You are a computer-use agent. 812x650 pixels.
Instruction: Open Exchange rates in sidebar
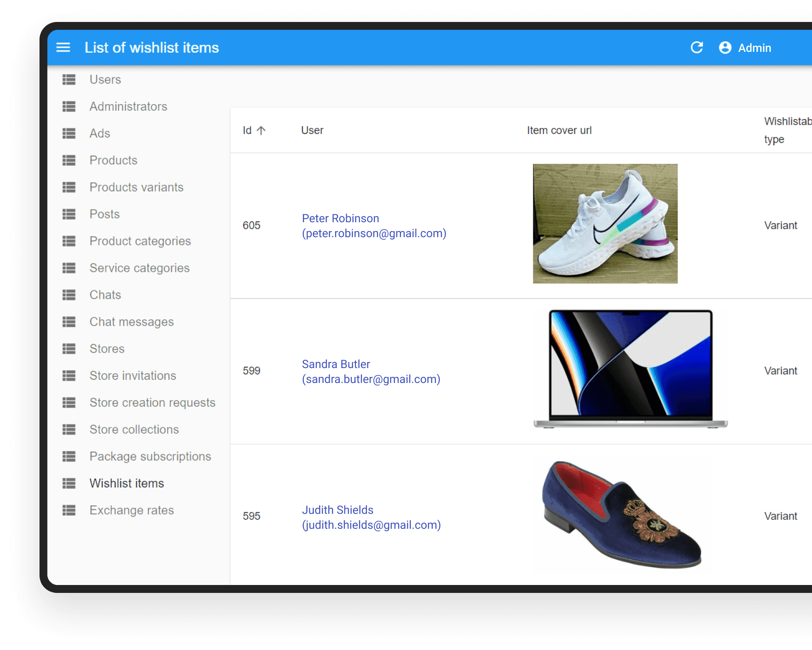pyautogui.click(x=132, y=510)
